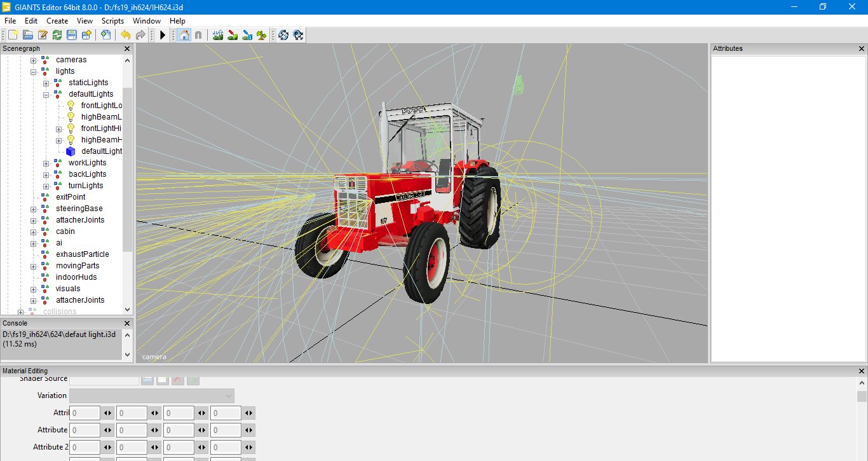Screen dimensions: 868x461
Task: Open the script editor notepad icon
Action: click(x=42, y=35)
